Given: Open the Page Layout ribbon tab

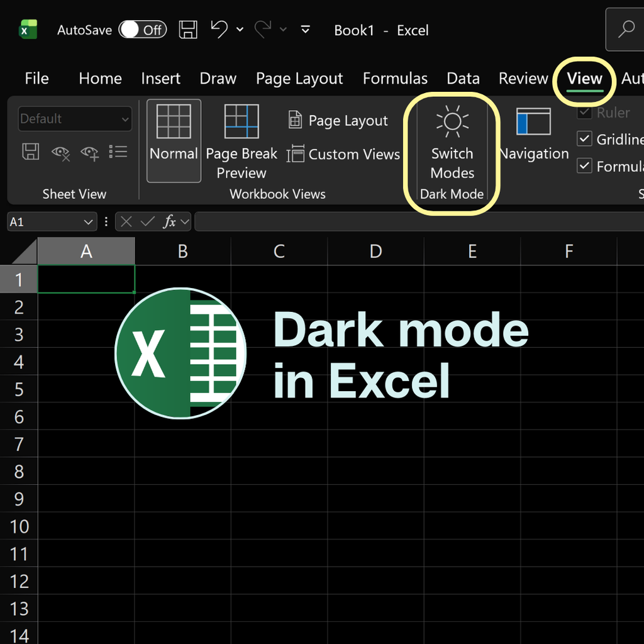Looking at the screenshot, I should click(x=299, y=79).
